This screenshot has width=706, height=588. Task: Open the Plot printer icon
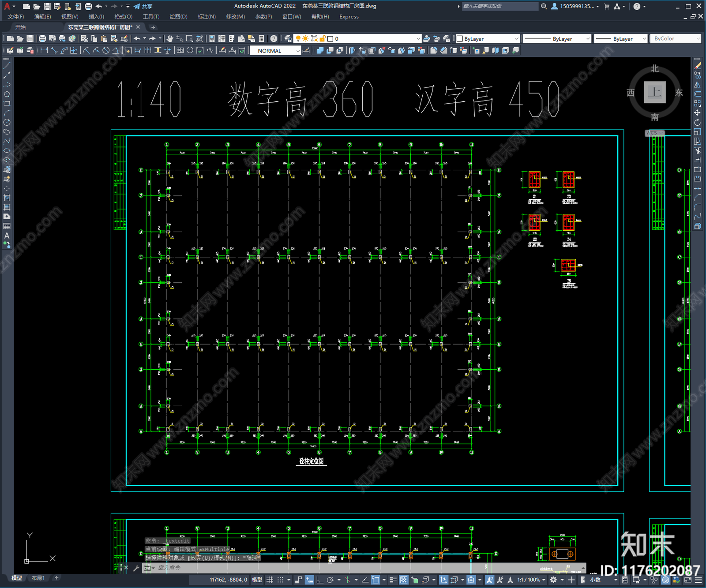click(x=42, y=39)
